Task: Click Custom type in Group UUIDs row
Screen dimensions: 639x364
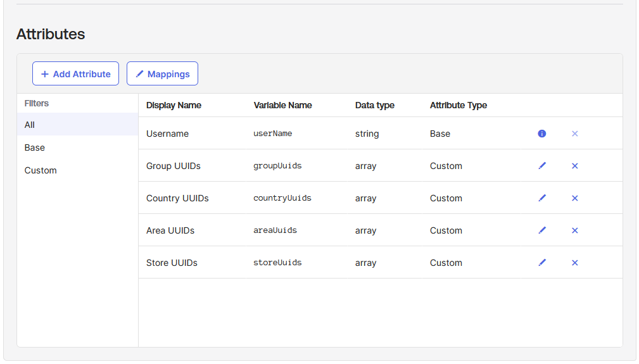Action: tap(446, 166)
